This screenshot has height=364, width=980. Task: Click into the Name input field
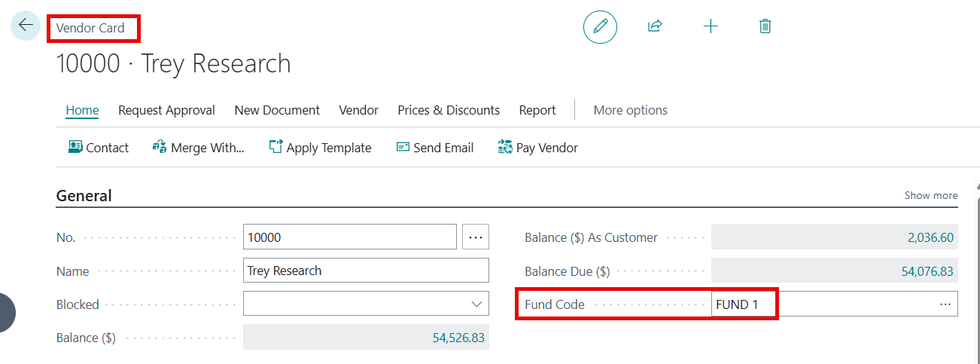tap(366, 271)
